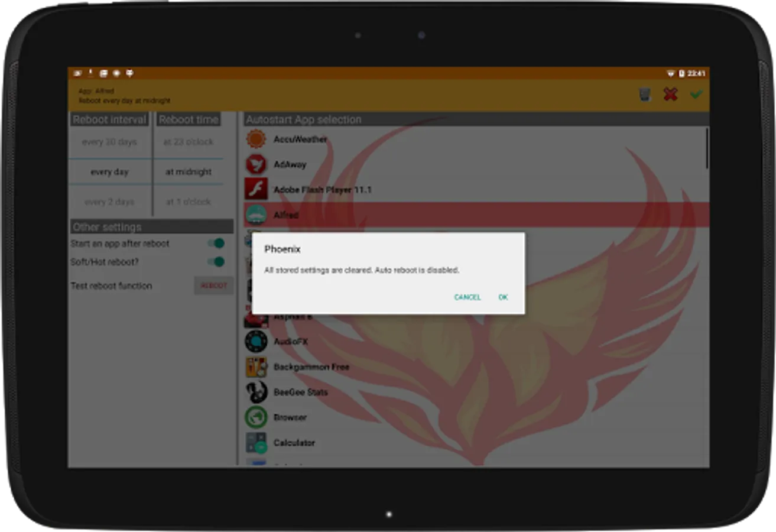Click the 'AccuWeather' list label
This screenshot has width=776, height=532.
300,140
